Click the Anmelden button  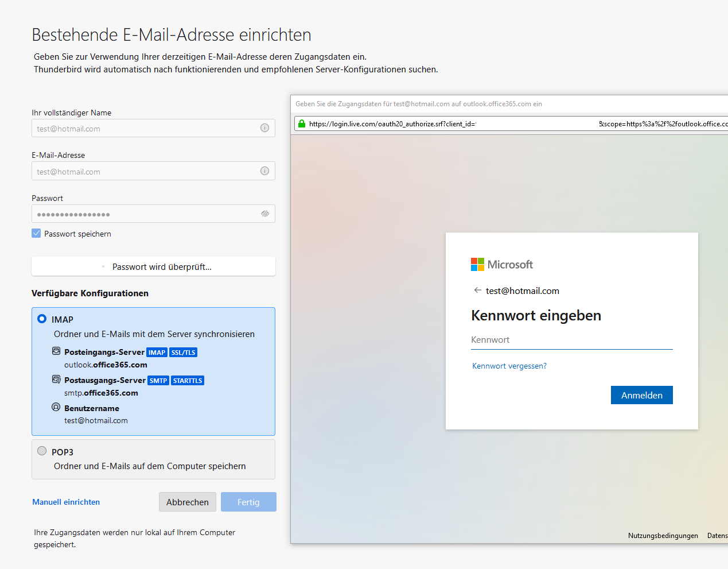point(642,395)
